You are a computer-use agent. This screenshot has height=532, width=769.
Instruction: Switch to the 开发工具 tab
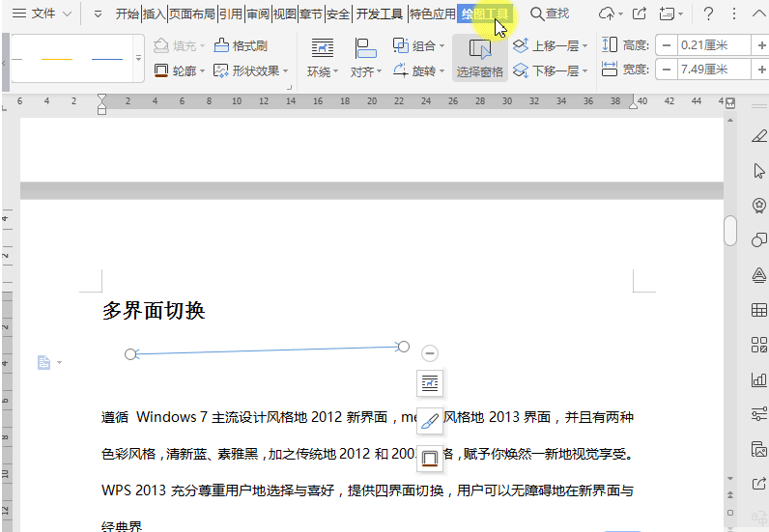[x=379, y=14]
